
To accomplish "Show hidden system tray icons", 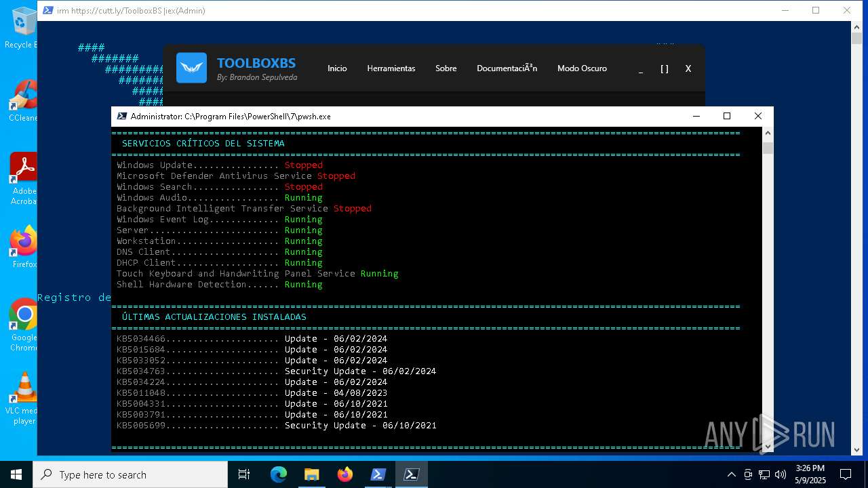I will (x=731, y=474).
